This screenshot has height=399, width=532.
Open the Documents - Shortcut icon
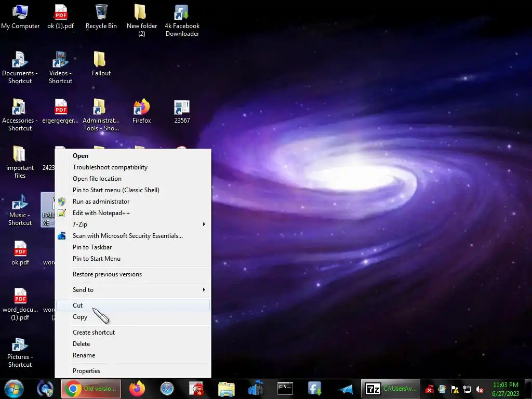click(x=20, y=68)
